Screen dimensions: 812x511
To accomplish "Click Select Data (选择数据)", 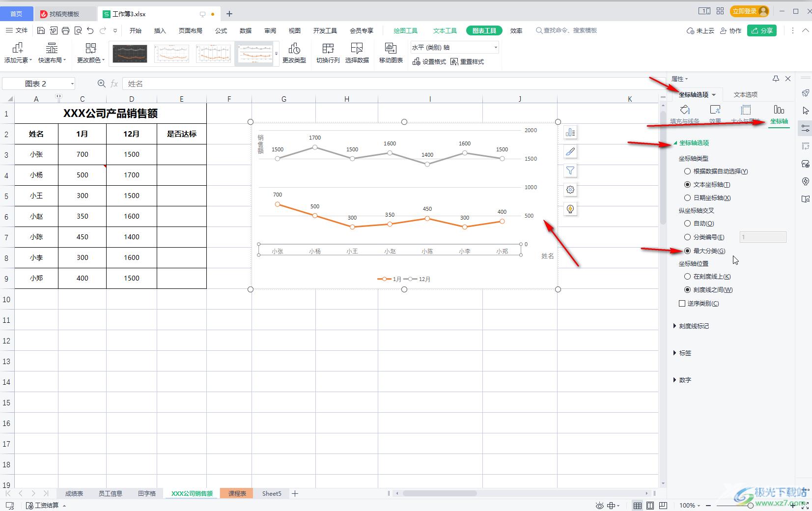I will point(357,53).
